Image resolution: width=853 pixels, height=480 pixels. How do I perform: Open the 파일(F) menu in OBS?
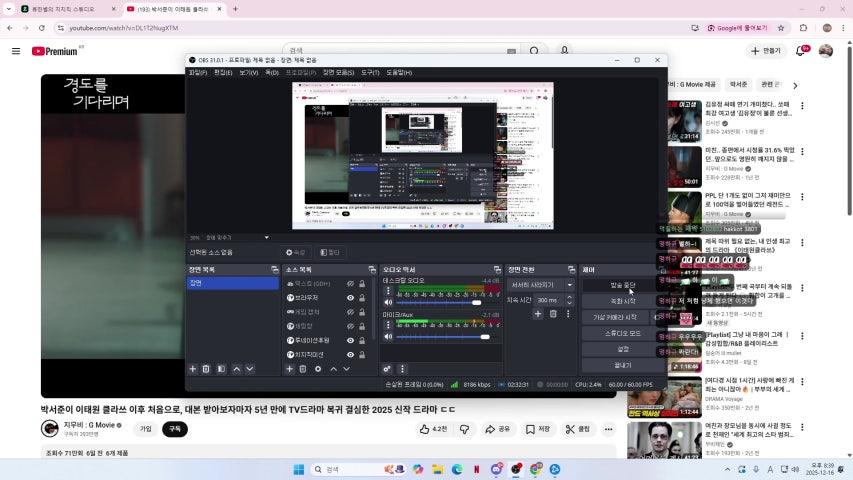198,73
